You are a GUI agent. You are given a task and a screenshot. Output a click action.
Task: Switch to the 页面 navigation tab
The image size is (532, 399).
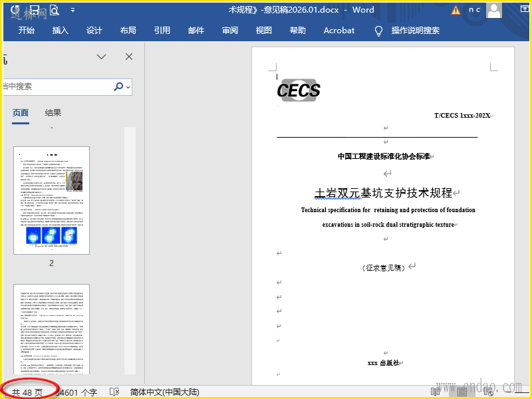click(x=21, y=113)
